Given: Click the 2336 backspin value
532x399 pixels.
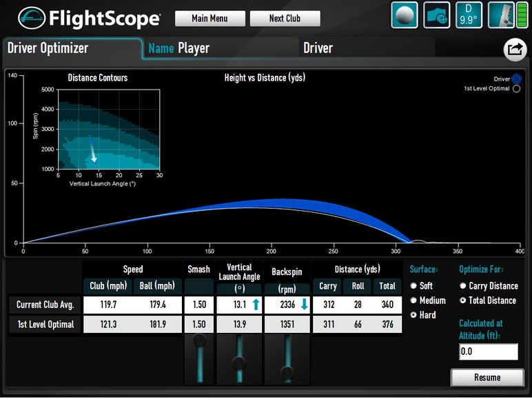Looking at the screenshot, I should tap(288, 305).
